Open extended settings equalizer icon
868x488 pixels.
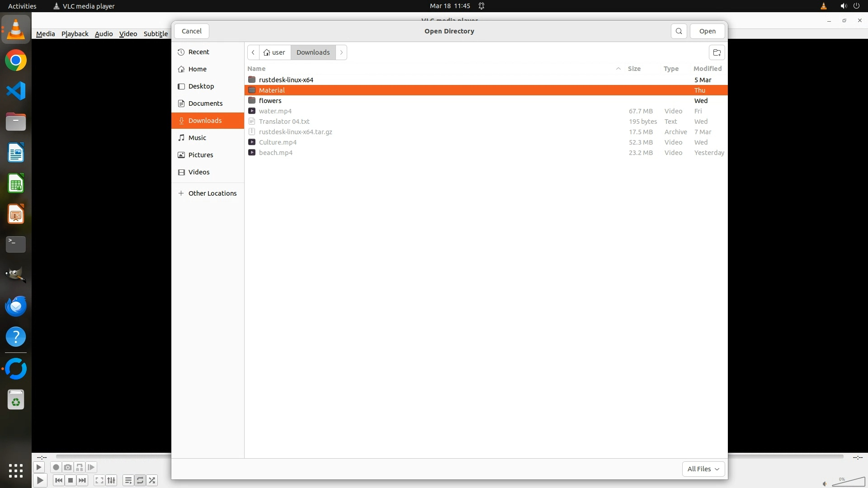pos(111,480)
